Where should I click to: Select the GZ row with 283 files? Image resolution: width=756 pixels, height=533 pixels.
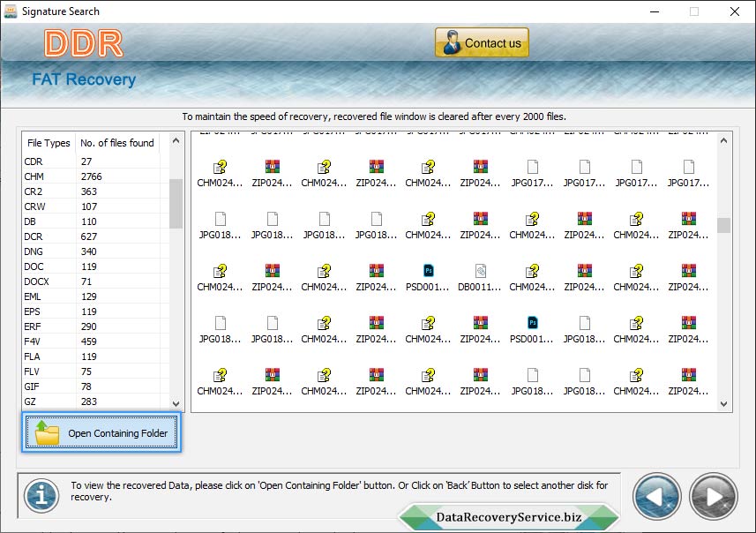(x=96, y=401)
